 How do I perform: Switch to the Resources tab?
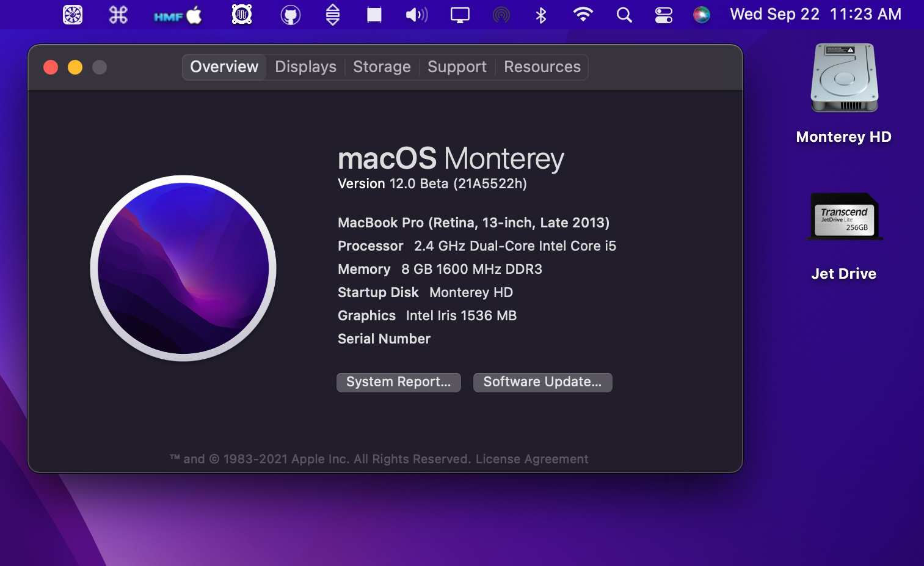tap(542, 67)
